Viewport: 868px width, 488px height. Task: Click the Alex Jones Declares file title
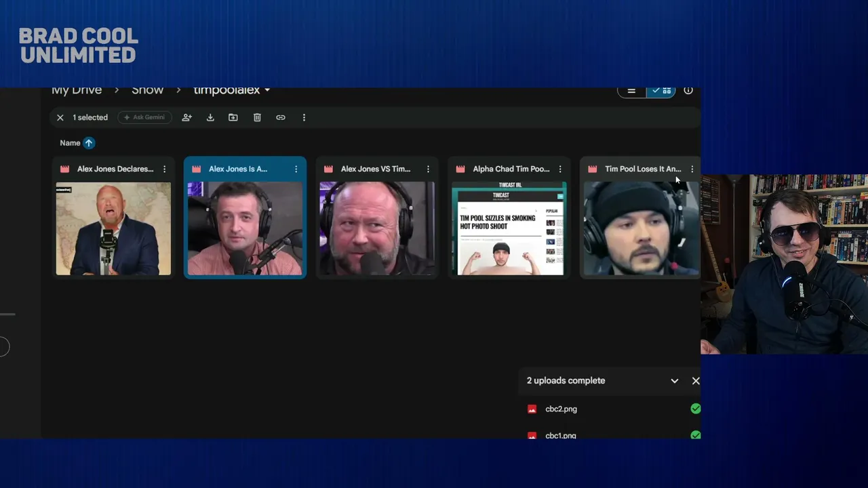(115, 169)
